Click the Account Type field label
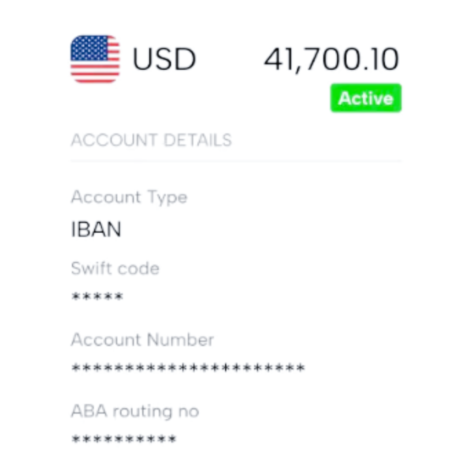 click(x=129, y=197)
